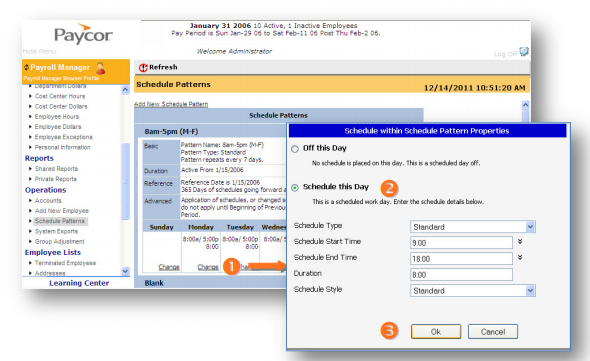Open Cost Center Dollars in the sidebar

pos(61,107)
